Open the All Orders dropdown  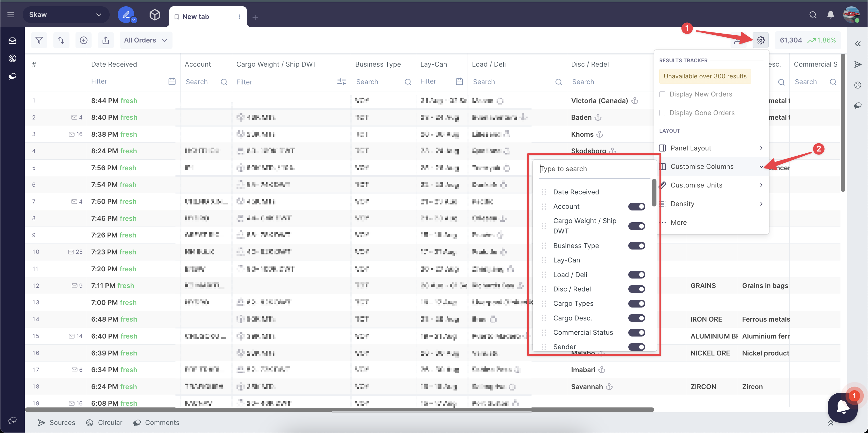[x=146, y=40]
